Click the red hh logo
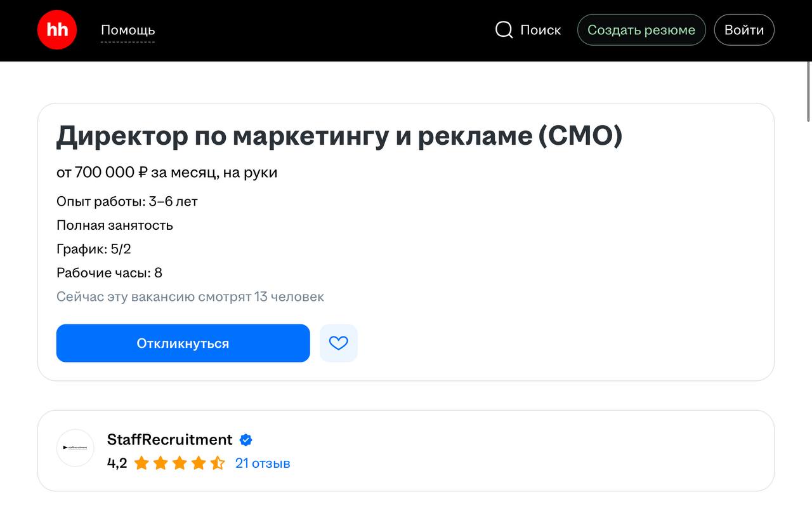 57,30
